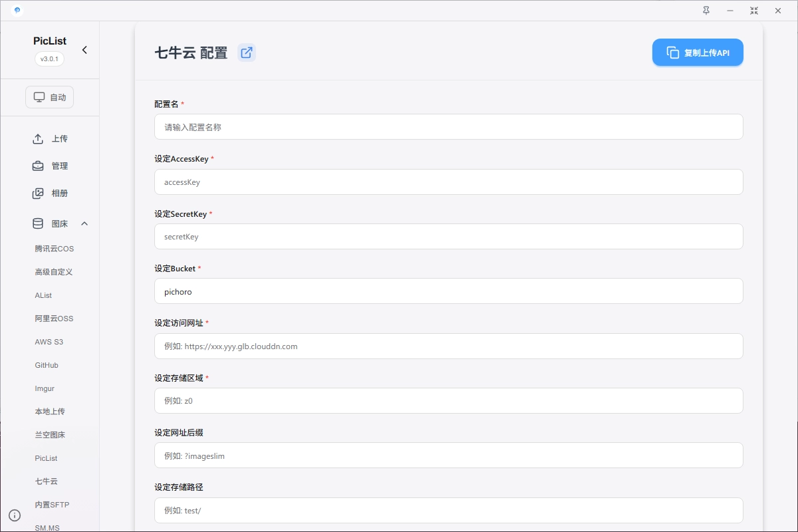Open the external link icon beside 七牛云 配置

click(x=247, y=53)
